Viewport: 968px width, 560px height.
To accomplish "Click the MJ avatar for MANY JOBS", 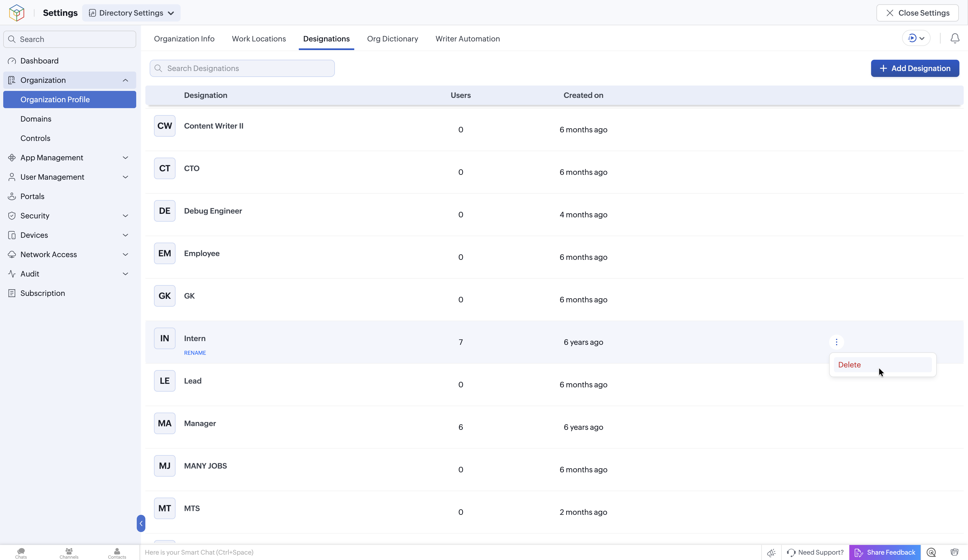I will [x=164, y=466].
